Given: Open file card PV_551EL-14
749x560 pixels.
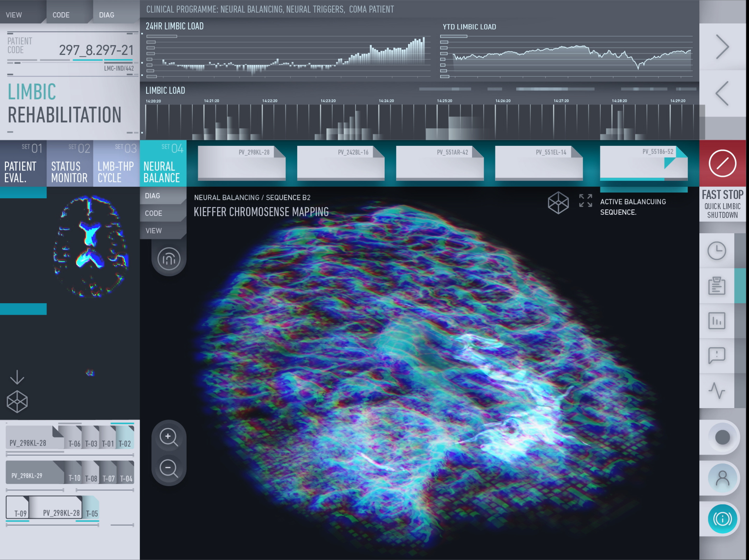Looking at the screenshot, I should (539, 163).
